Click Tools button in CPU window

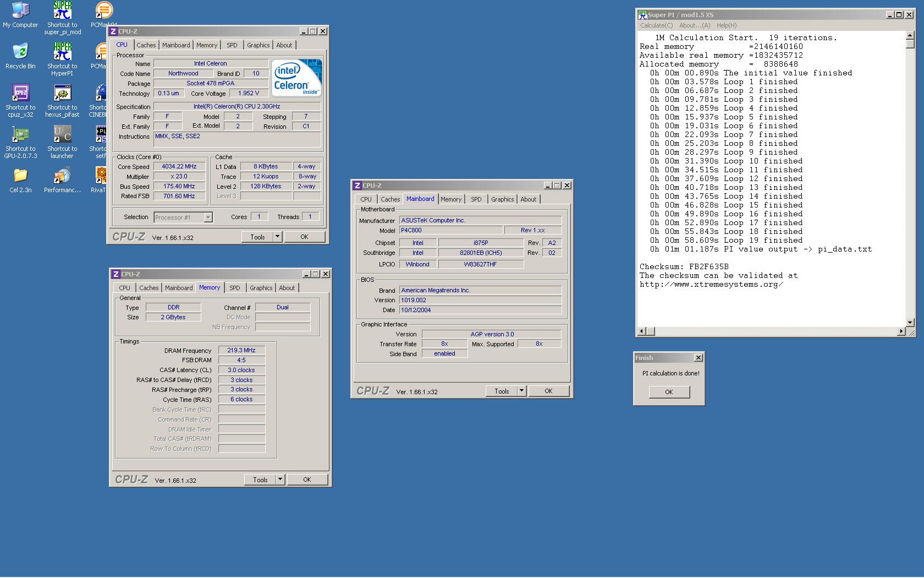click(257, 237)
